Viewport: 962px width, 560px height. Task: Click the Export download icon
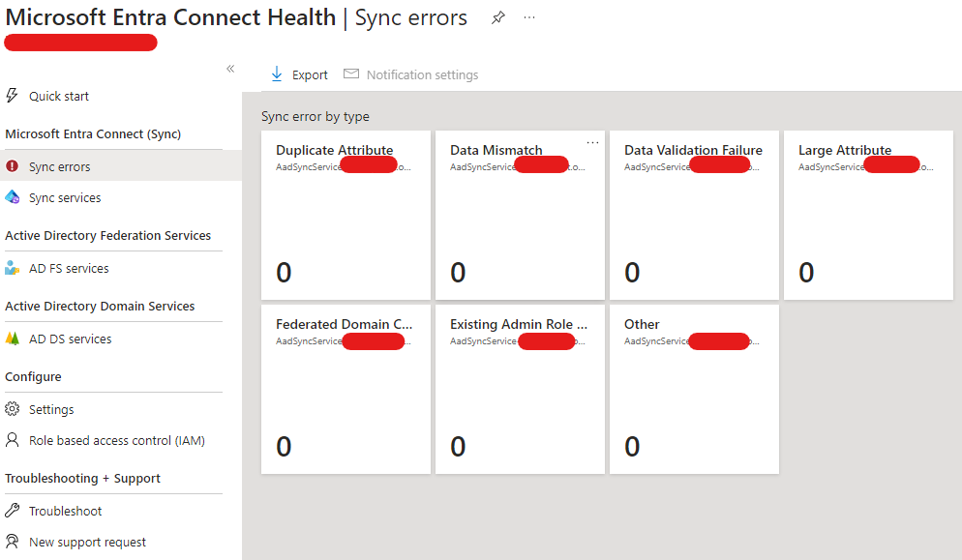(x=277, y=74)
